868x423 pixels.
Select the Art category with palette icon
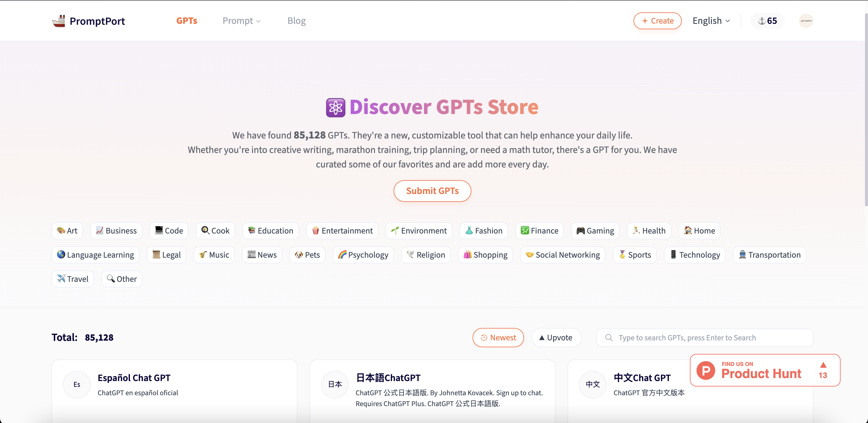point(67,231)
